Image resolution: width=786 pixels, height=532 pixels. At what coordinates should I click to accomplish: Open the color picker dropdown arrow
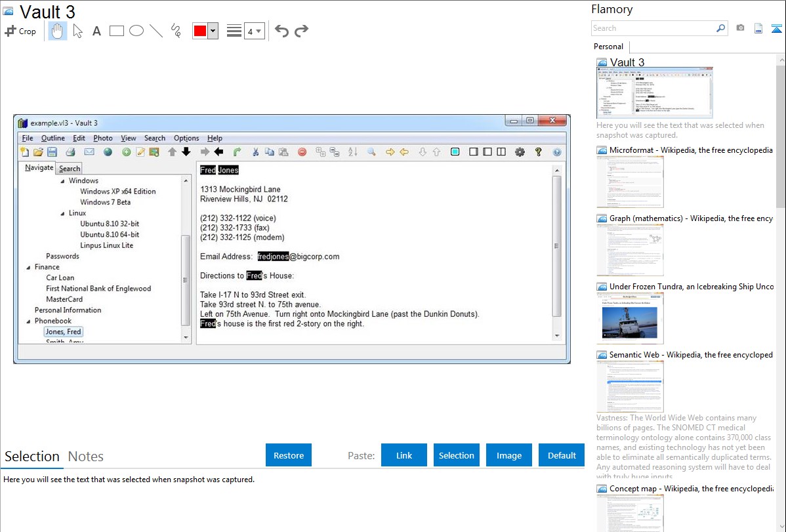pyautogui.click(x=213, y=31)
